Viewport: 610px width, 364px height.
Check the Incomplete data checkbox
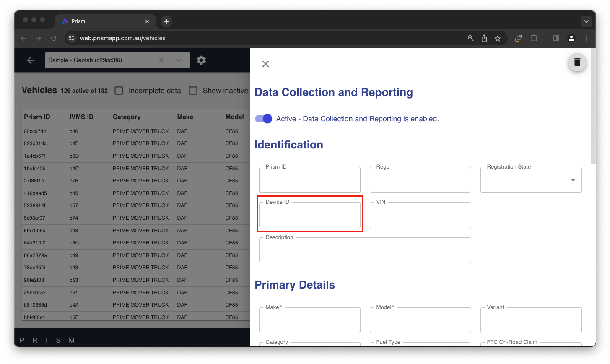[x=119, y=91]
